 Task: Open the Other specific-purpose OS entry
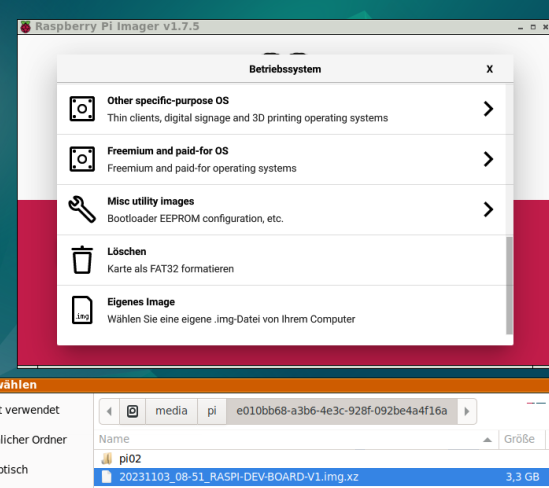coord(282,109)
